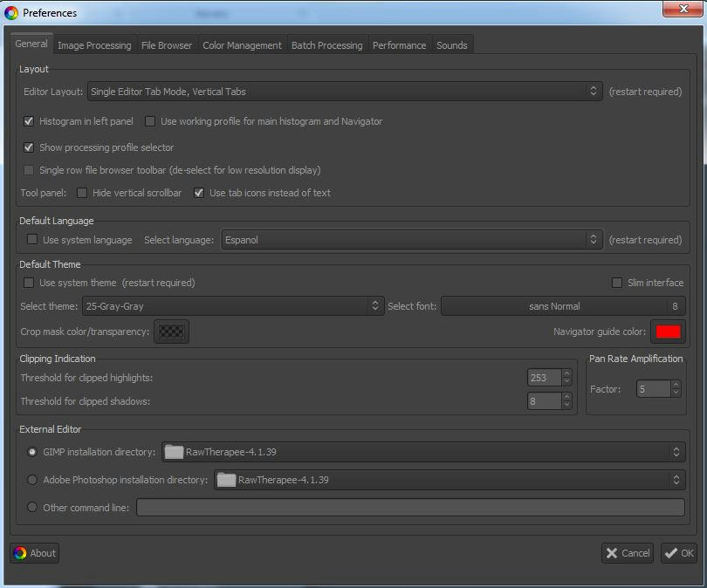Click the checkmark icon on OK button
The width and height of the screenshot is (707, 588).
click(x=670, y=553)
